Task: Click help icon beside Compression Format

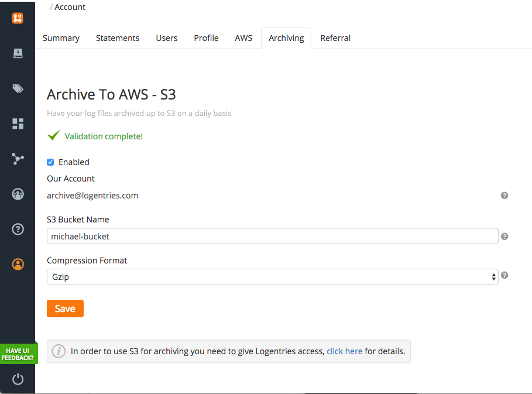Action: [x=504, y=275]
